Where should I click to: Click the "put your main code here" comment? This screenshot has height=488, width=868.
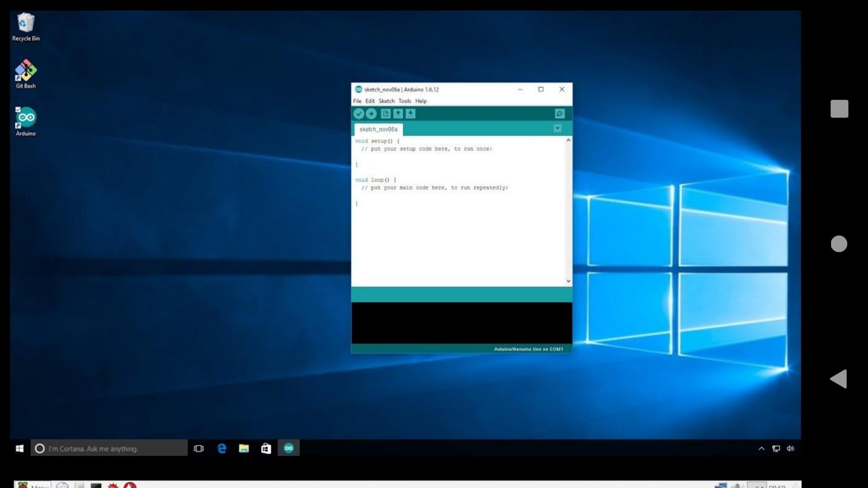435,188
